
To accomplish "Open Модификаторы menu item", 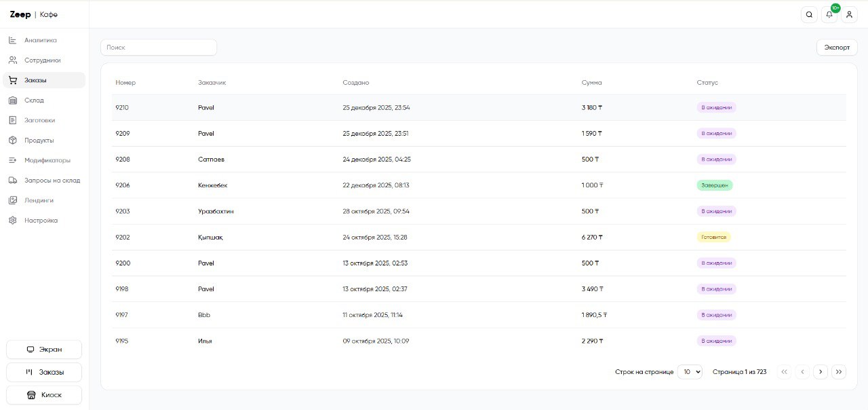I will click(x=47, y=160).
